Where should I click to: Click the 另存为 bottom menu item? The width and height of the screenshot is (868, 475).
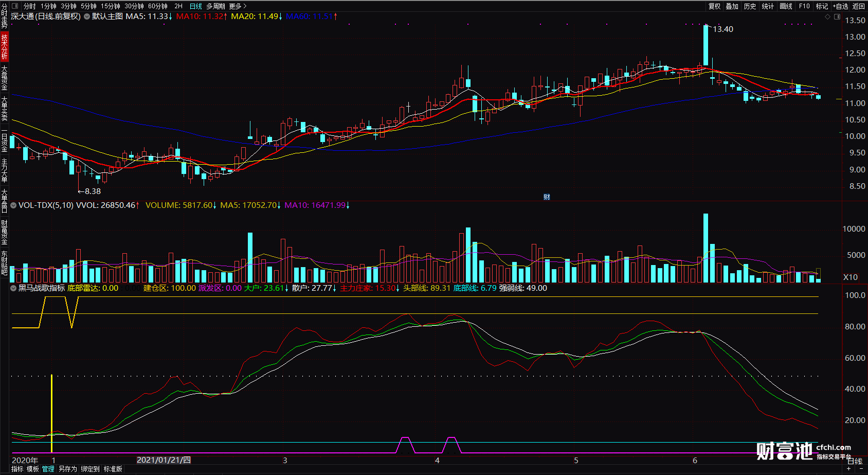point(67,469)
